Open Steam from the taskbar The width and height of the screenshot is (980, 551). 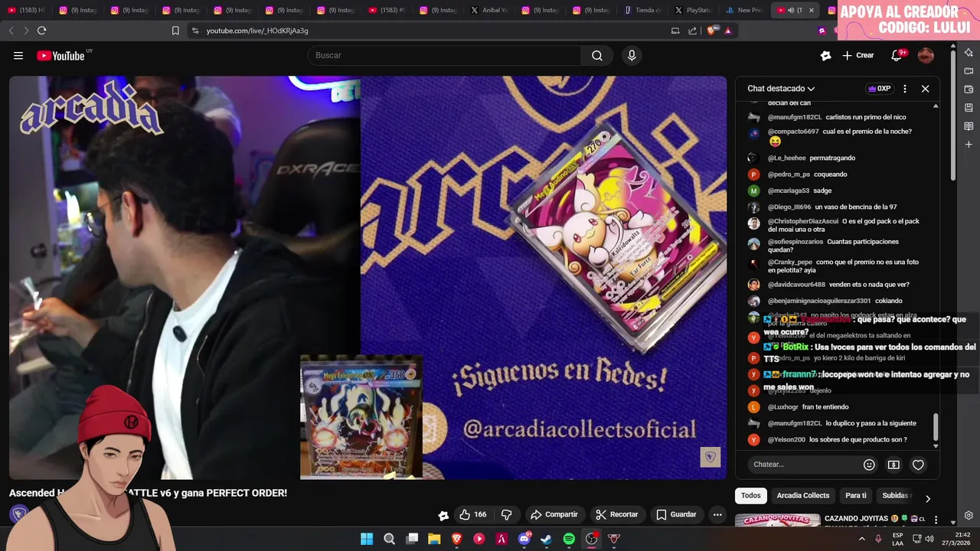[546, 539]
